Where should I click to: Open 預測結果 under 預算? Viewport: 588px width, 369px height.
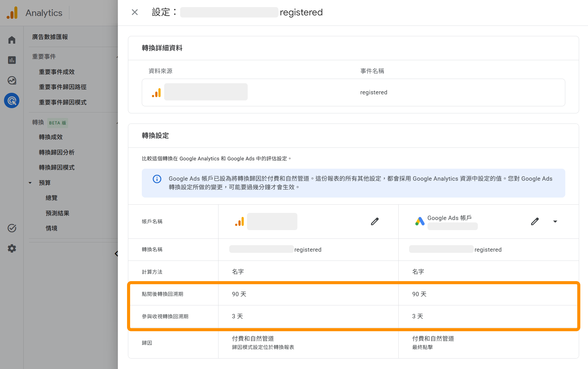pos(57,213)
